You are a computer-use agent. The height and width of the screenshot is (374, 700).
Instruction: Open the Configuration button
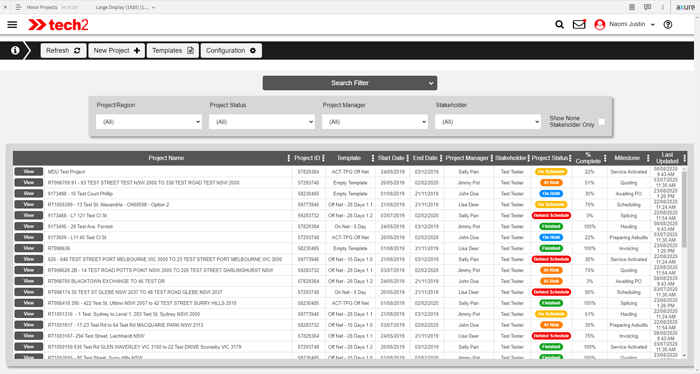coord(231,50)
